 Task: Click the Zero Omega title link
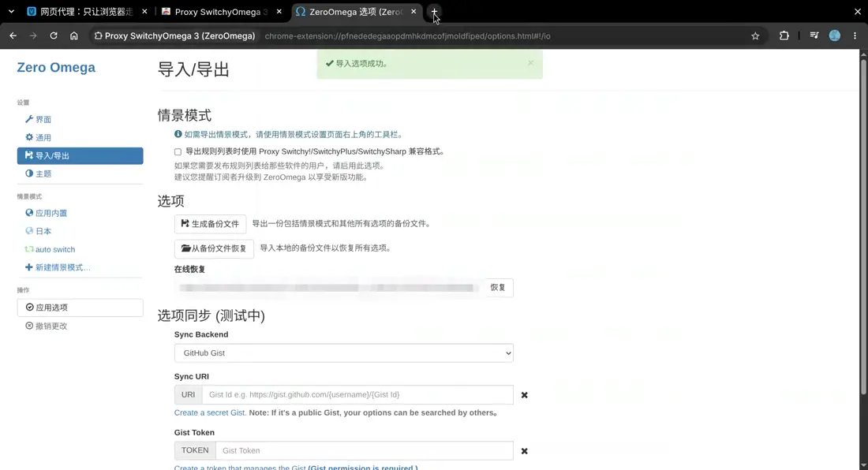(x=56, y=68)
